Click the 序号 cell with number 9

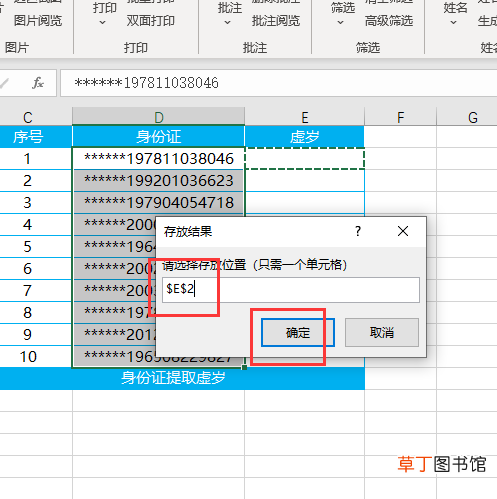click(x=36, y=335)
